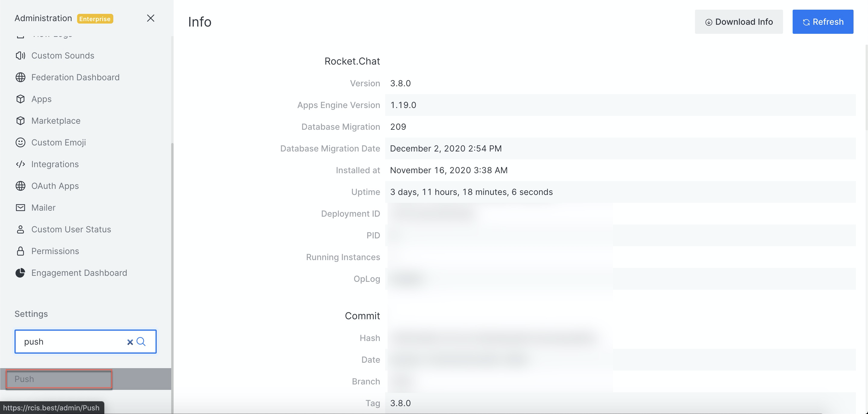The width and height of the screenshot is (868, 414).
Task: Open Custom Sounds page
Action: pos(63,56)
